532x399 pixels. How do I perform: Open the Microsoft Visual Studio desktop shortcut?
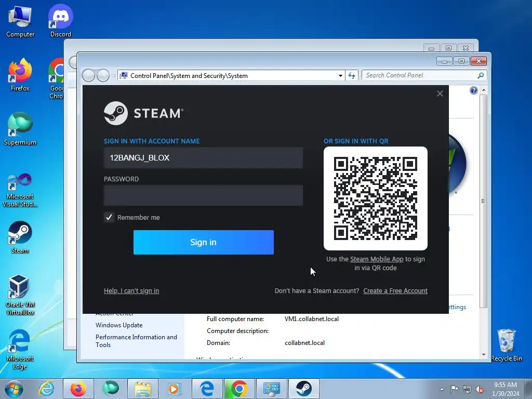tap(20, 190)
